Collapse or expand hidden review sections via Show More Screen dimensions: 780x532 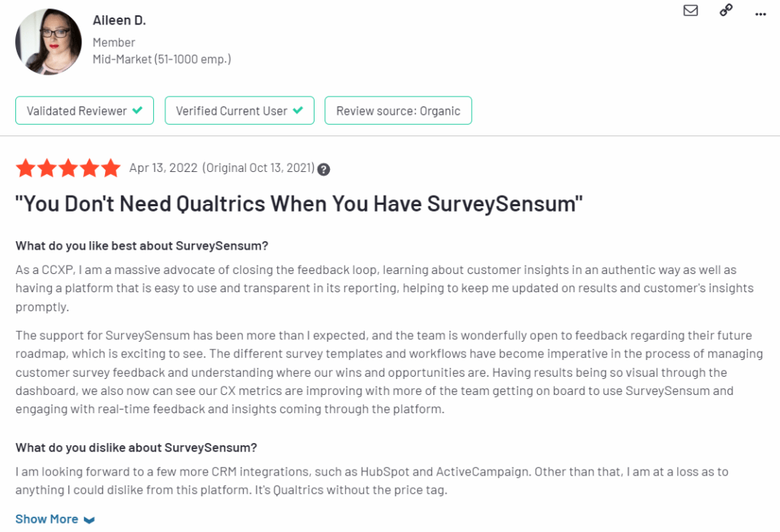click(x=56, y=518)
